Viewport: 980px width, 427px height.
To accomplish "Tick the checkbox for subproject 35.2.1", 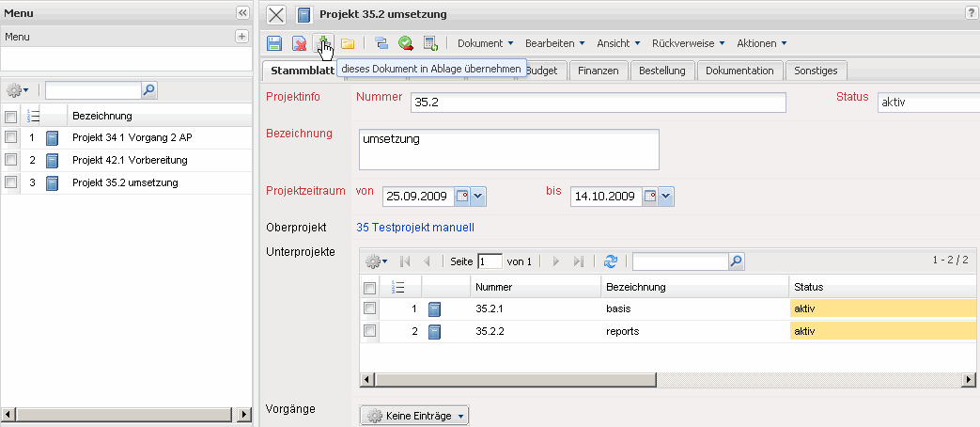I will click(369, 308).
